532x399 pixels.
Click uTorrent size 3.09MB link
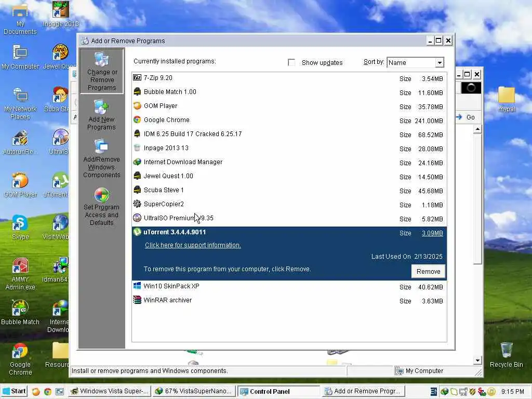pyautogui.click(x=432, y=233)
